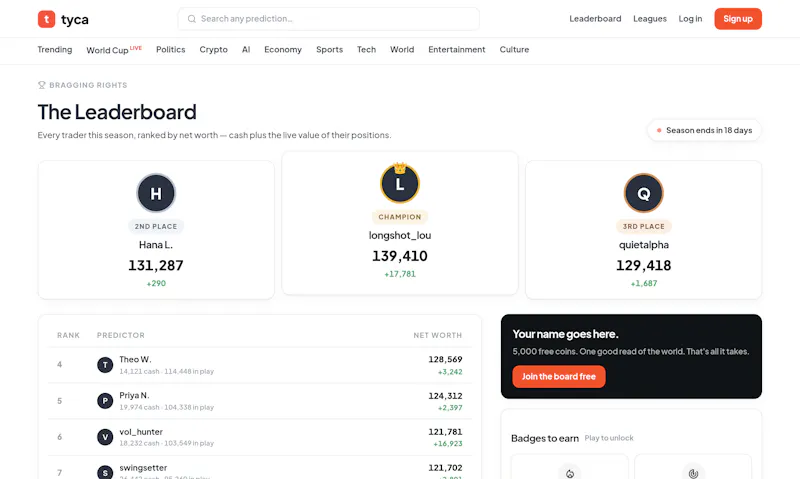Click the +290 gain value
Viewport: 800px width, 479px height.
[156, 284]
